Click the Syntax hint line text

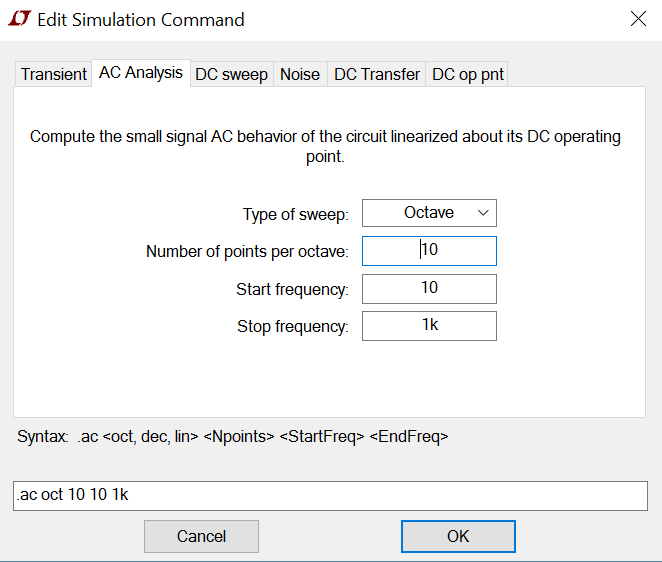(x=233, y=437)
